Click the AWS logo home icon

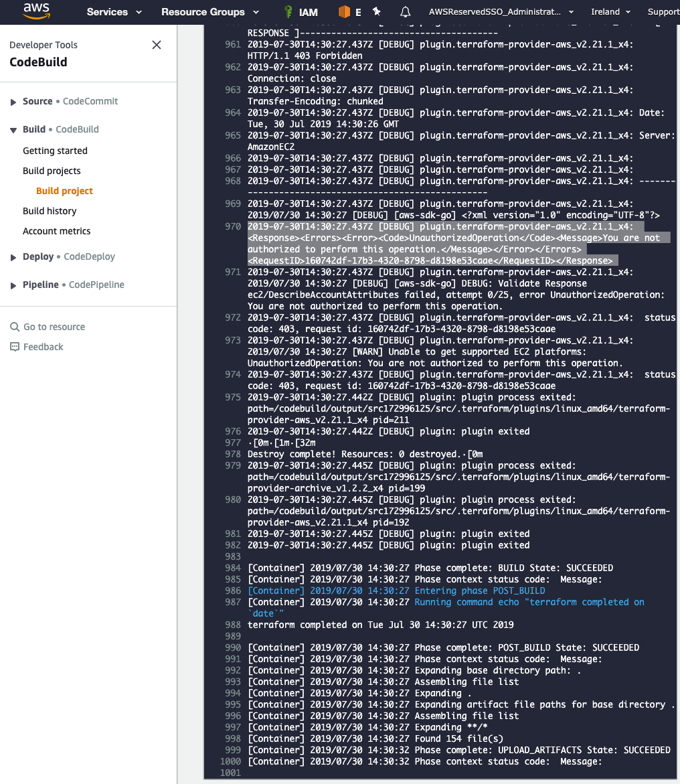(x=37, y=11)
